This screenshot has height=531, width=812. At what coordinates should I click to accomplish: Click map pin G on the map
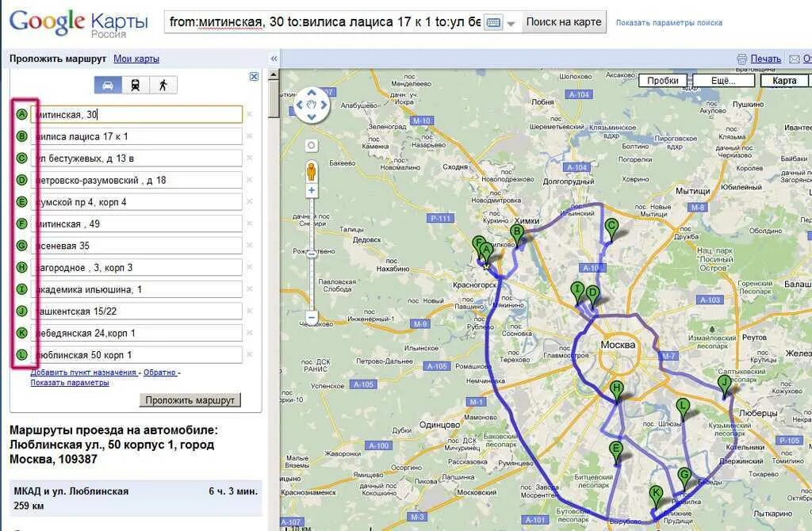tap(684, 477)
